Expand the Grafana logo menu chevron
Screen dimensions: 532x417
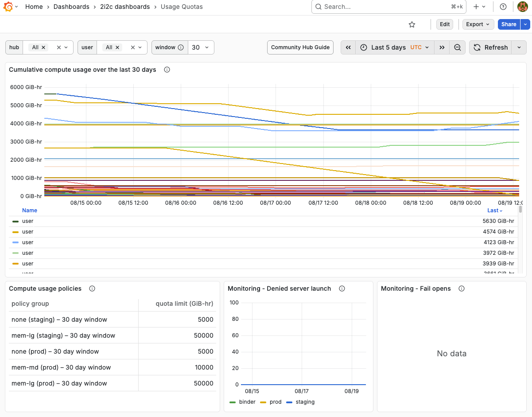(16, 7)
